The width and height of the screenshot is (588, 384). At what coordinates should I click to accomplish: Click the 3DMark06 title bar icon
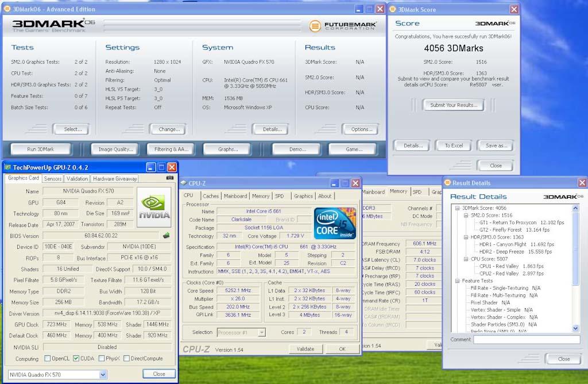click(7, 9)
